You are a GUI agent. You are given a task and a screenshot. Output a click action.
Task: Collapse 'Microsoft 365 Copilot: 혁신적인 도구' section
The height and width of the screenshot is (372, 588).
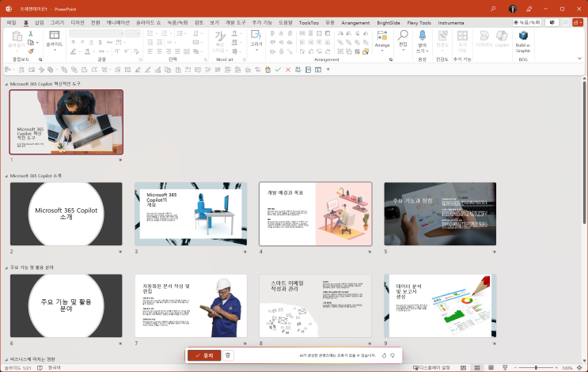[x=6, y=84]
